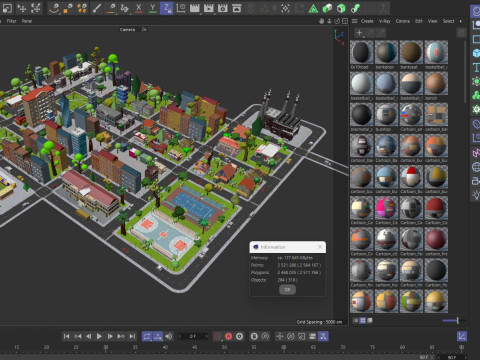480x360 pixels.
Task: Select the busstop material thumbnail
Action: click(386, 115)
